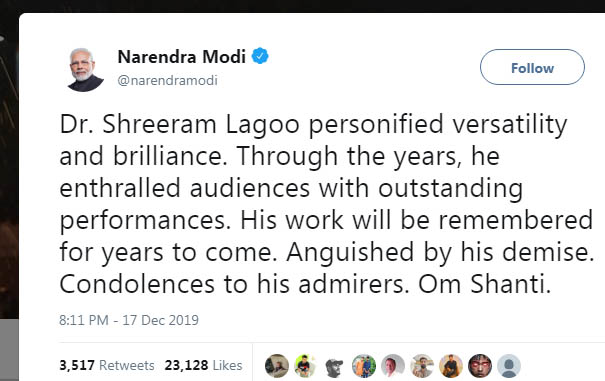Open the 8:11 PM - 17 Dec 2019 timestamp
Viewport: 605px width, 381px height.
point(129,320)
